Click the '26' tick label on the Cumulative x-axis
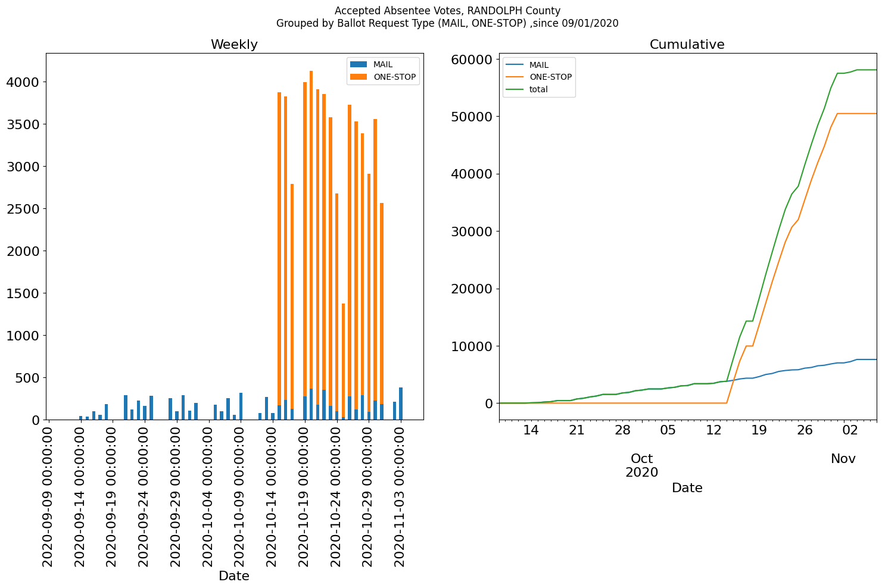 [x=805, y=430]
